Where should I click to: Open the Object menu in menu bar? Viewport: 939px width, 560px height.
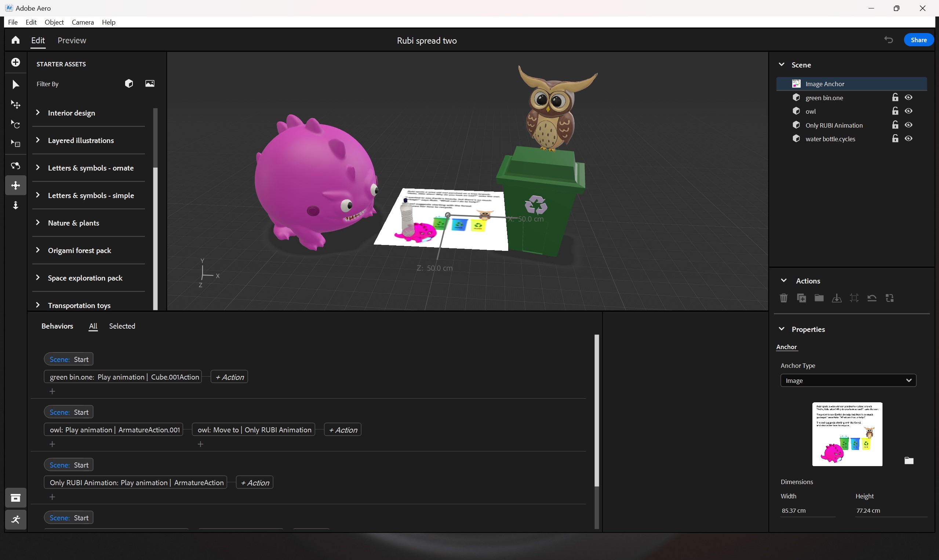(x=54, y=22)
